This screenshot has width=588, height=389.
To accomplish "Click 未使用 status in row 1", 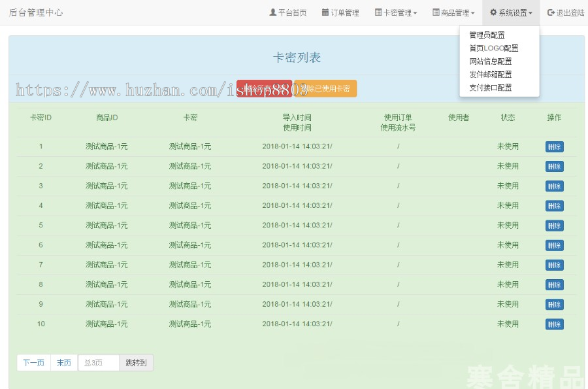I will [x=508, y=146].
